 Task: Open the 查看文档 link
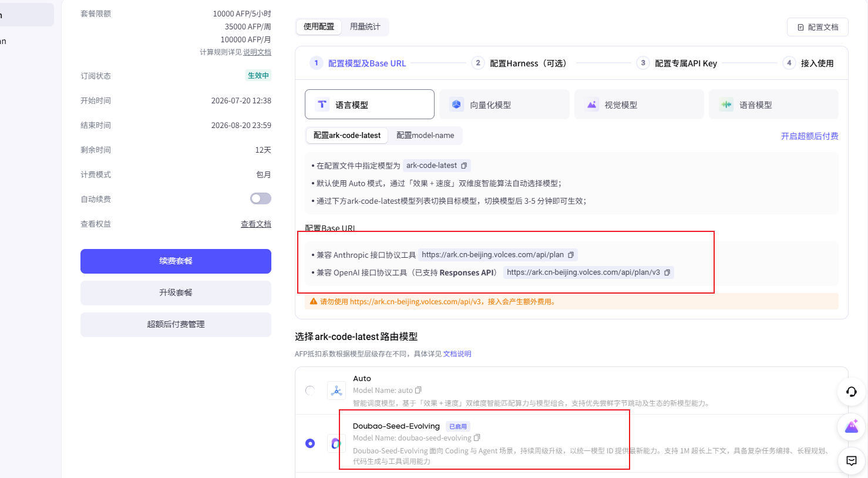256,224
